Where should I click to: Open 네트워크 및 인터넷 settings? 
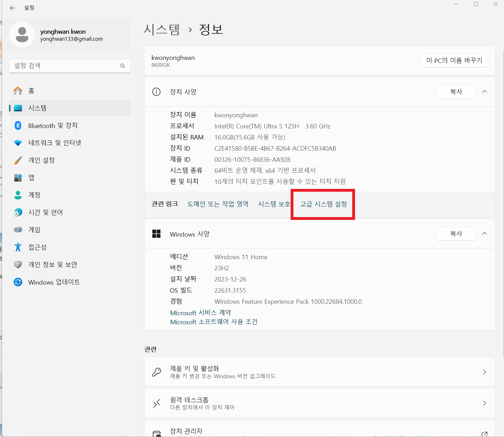(70, 143)
